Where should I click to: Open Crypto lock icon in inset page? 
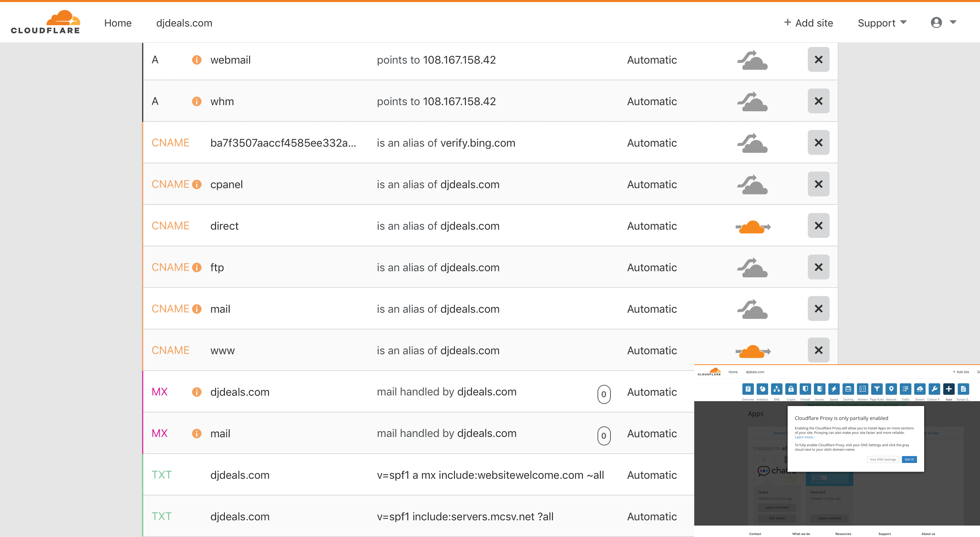click(x=791, y=389)
